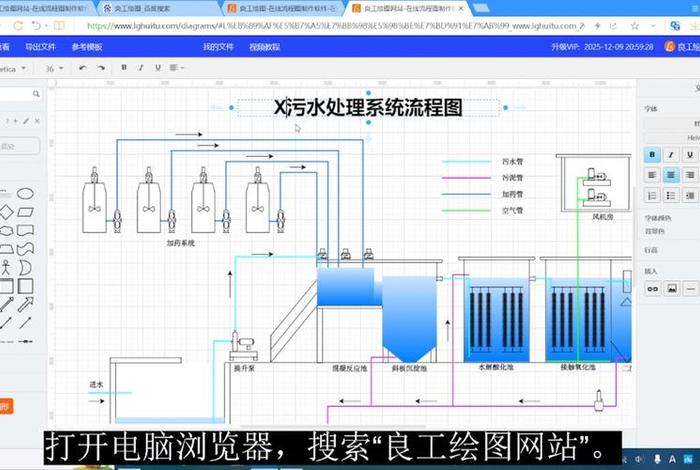700x470 pixels.
Task: Toggle bold in the top toolbar
Action: pos(124,67)
